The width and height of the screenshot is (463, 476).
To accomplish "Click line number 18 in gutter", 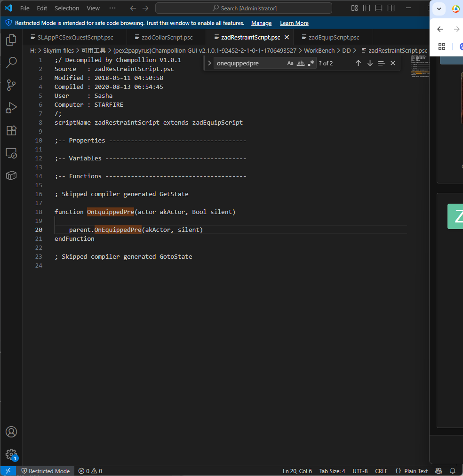I will [x=39, y=212].
